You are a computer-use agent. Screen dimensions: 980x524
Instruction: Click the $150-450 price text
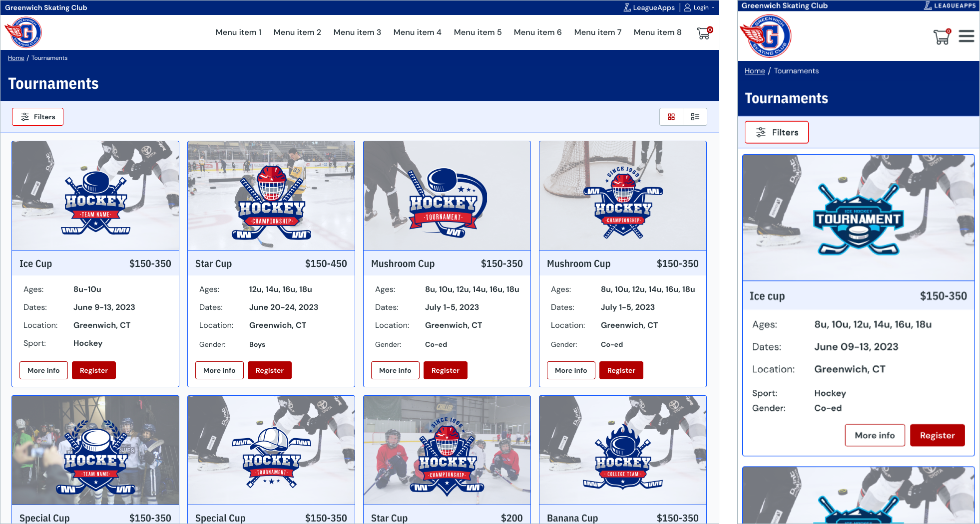(x=326, y=263)
